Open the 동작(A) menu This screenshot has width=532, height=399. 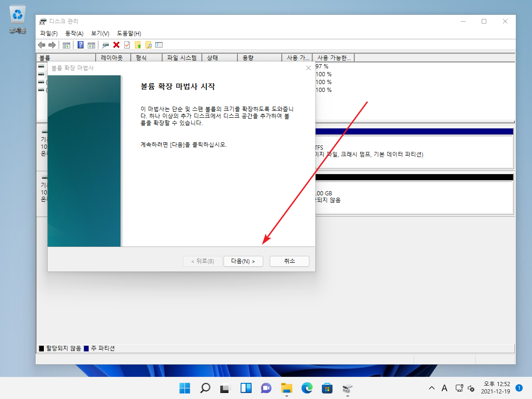[74, 33]
